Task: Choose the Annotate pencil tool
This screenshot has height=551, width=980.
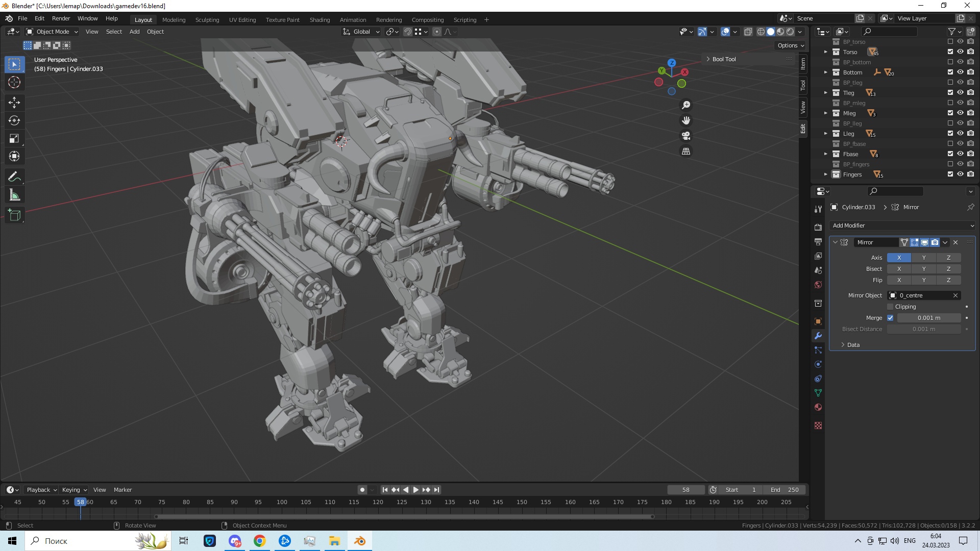Action: point(14,177)
